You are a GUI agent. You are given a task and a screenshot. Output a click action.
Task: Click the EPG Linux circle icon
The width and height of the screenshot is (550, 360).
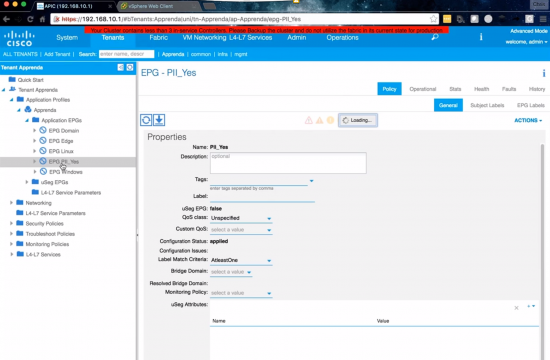(x=43, y=151)
